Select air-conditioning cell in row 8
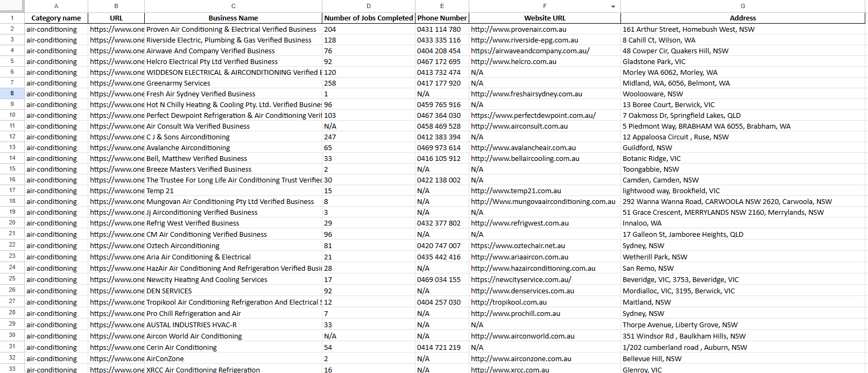Screen dimensions: 868x373 57,94
